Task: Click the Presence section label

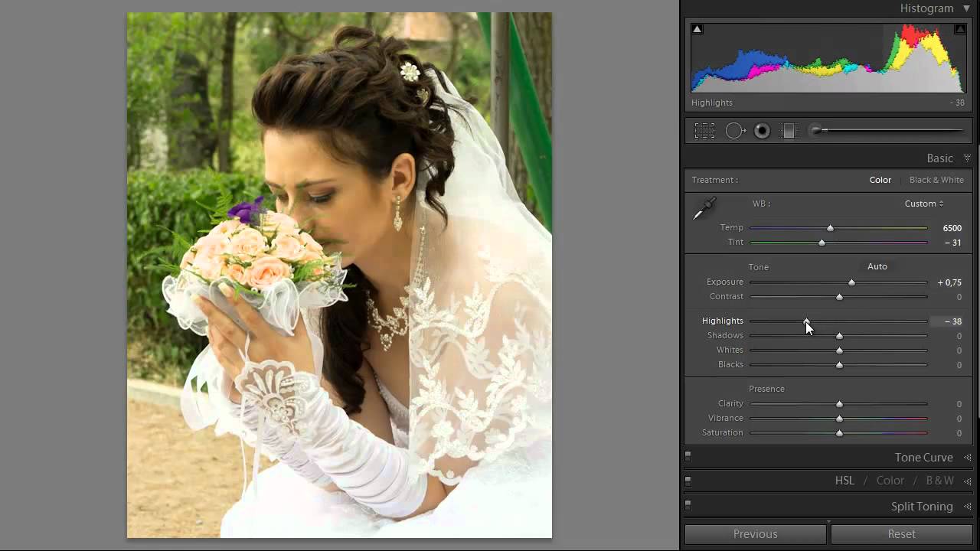Action: [766, 389]
